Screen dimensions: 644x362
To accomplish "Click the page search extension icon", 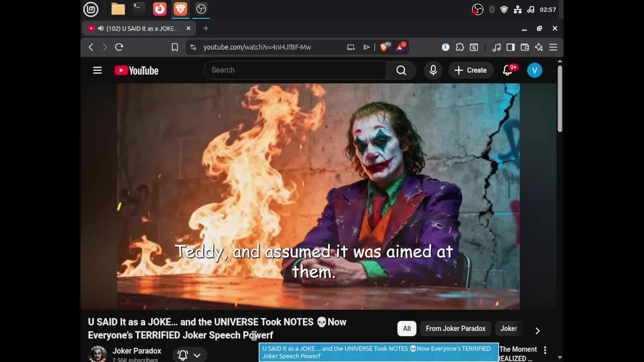I will [474, 47].
